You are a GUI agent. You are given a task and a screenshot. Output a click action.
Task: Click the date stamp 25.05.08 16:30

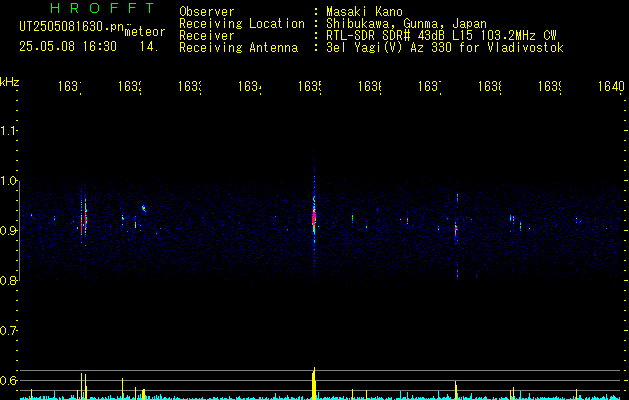click(68, 47)
